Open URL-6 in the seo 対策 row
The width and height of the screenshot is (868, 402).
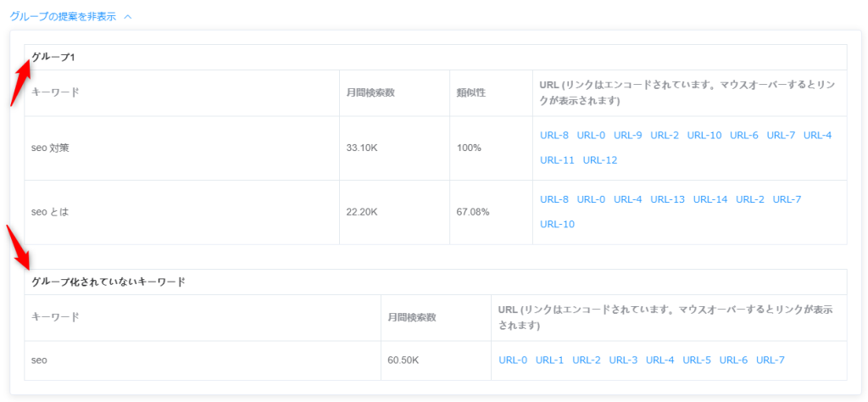pyautogui.click(x=744, y=135)
